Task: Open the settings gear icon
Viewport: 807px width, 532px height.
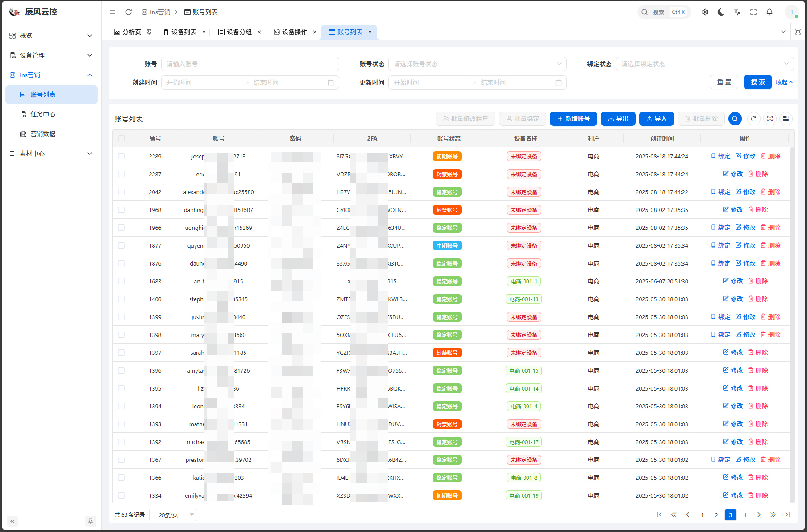Action: [705, 12]
